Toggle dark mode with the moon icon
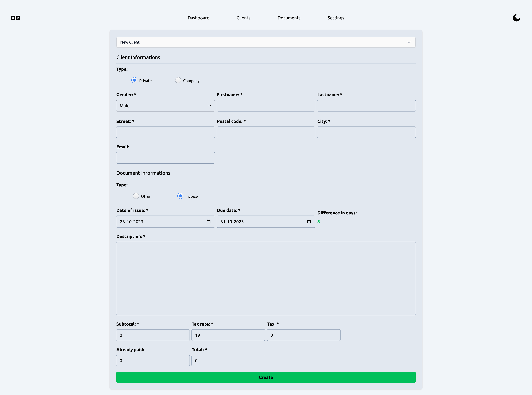532x395 pixels. click(516, 18)
